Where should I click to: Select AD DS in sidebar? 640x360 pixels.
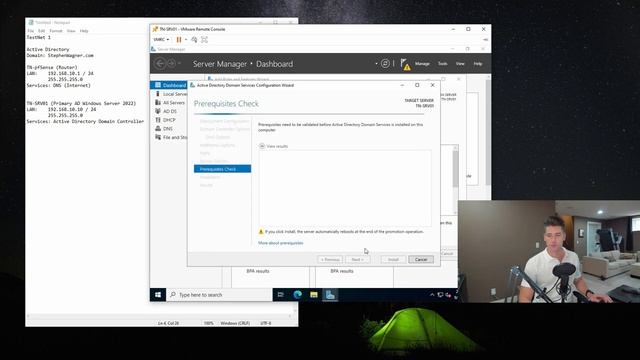169,111
